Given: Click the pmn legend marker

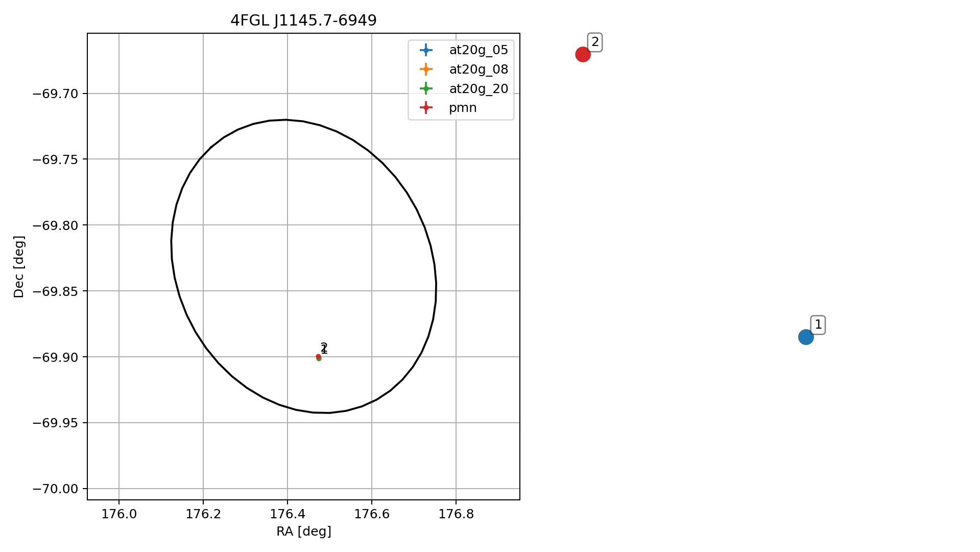Looking at the screenshot, I should [426, 108].
